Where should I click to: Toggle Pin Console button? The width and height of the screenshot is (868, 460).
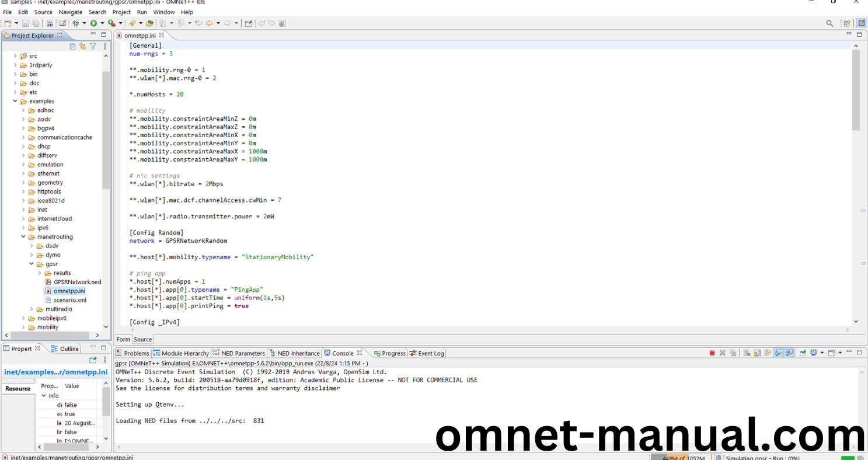(x=803, y=353)
